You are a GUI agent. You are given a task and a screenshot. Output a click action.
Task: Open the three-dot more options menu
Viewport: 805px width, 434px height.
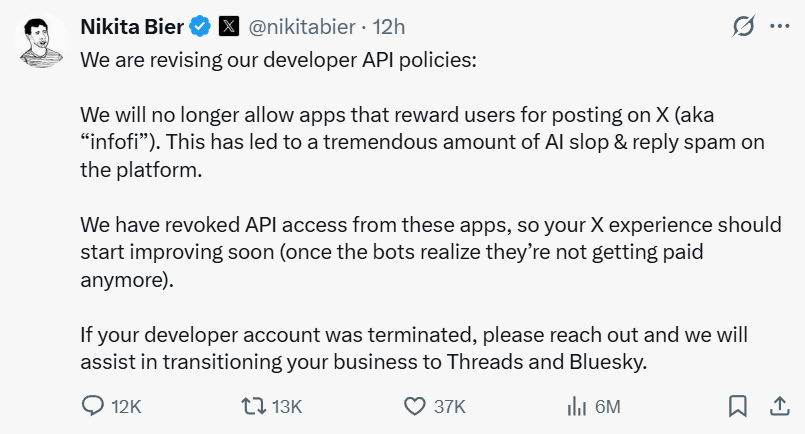click(779, 28)
